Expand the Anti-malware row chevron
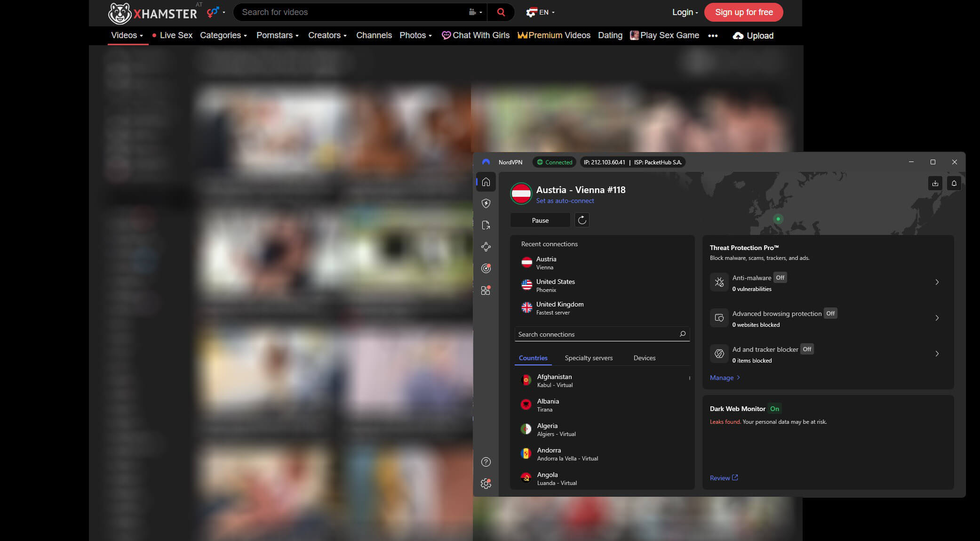This screenshot has width=980, height=541. pyautogui.click(x=937, y=282)
